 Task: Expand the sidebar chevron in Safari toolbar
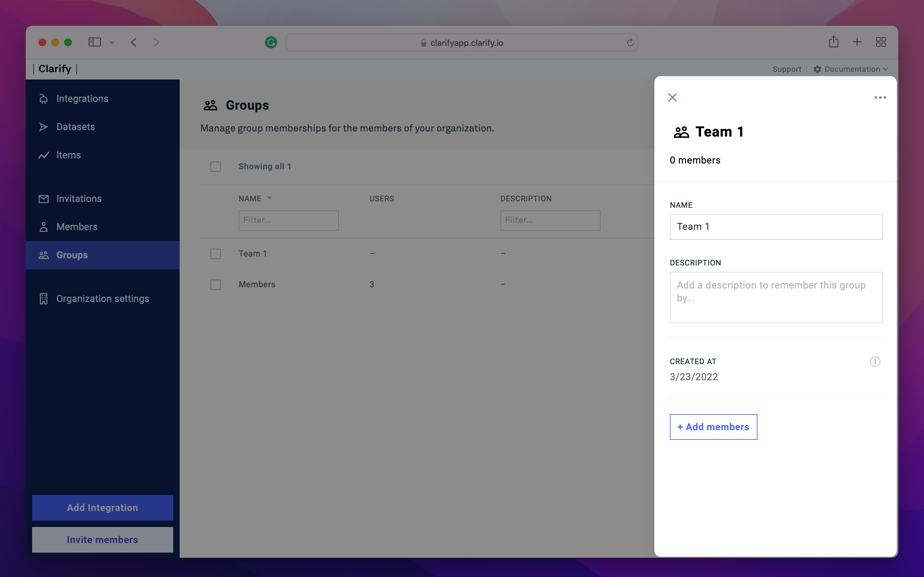[x=112, y=42]
